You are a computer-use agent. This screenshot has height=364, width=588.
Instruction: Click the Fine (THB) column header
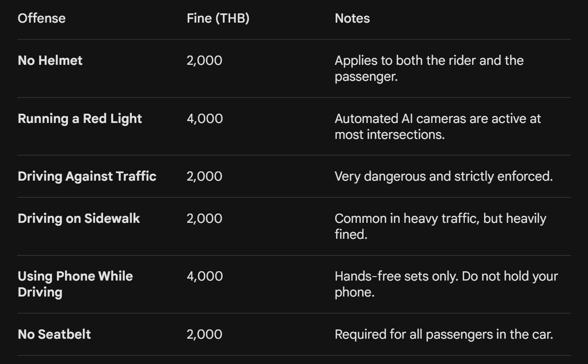[x=218, y=19]
